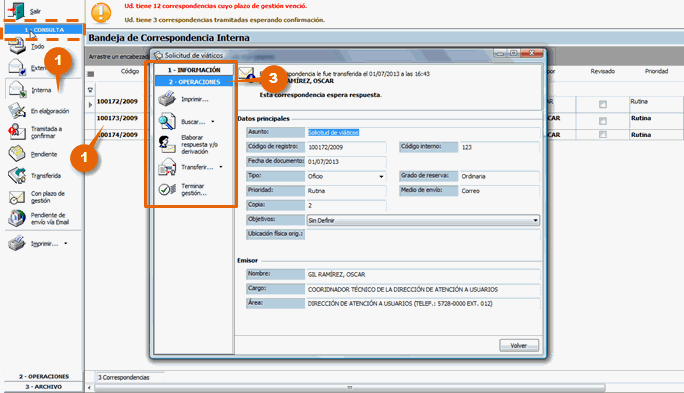Image resolution: width=684 pixels, height=393 pixels.
Task: Click the Prioridad column header
Action: [x=657, y=71]
